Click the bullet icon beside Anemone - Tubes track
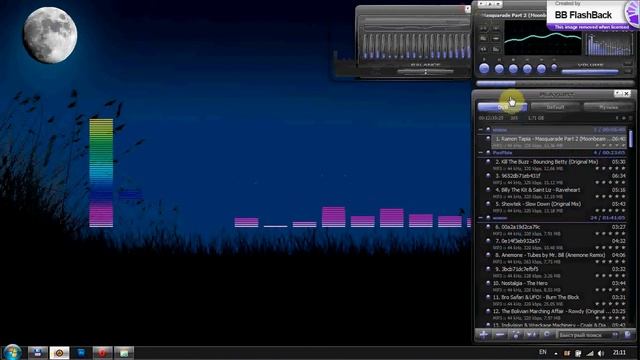The image size is (640, 360). tap(488, 255)
